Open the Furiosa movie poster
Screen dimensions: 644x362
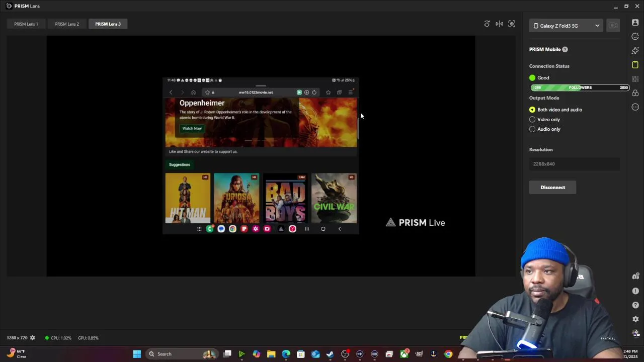point(236,198)
